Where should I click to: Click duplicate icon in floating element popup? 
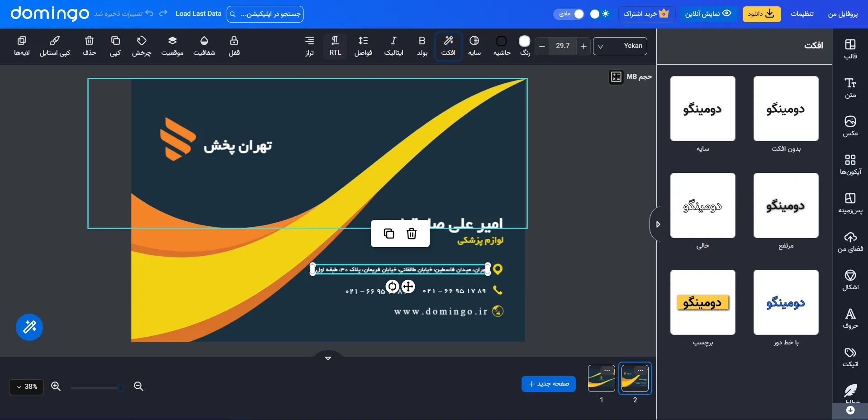[x=389, y=234]
